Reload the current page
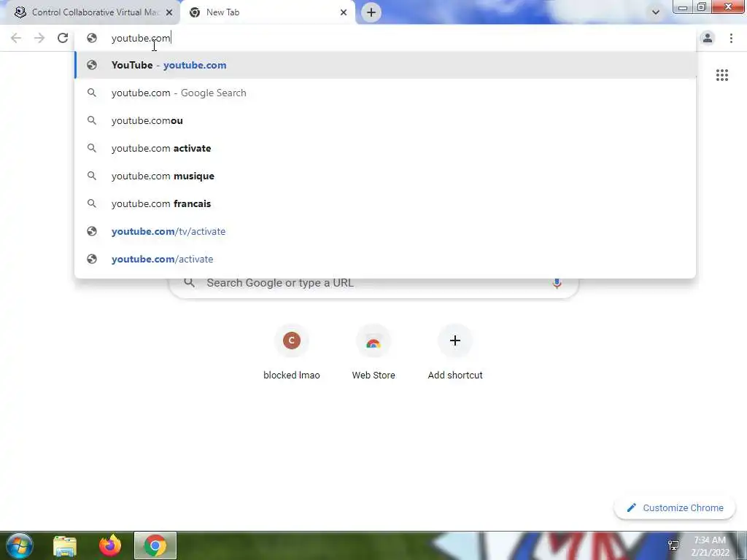The height and width of the screenshot is (560, 747). (63, 38)
